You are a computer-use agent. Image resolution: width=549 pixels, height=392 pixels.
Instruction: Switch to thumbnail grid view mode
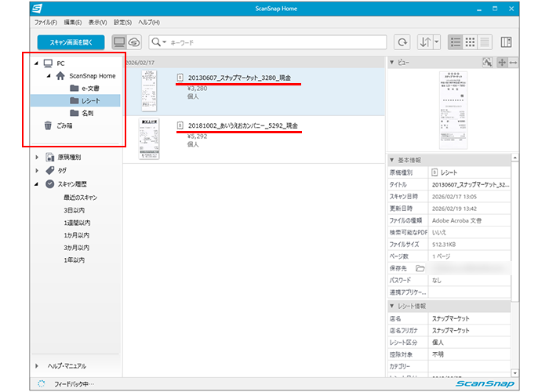click(471, 42)
